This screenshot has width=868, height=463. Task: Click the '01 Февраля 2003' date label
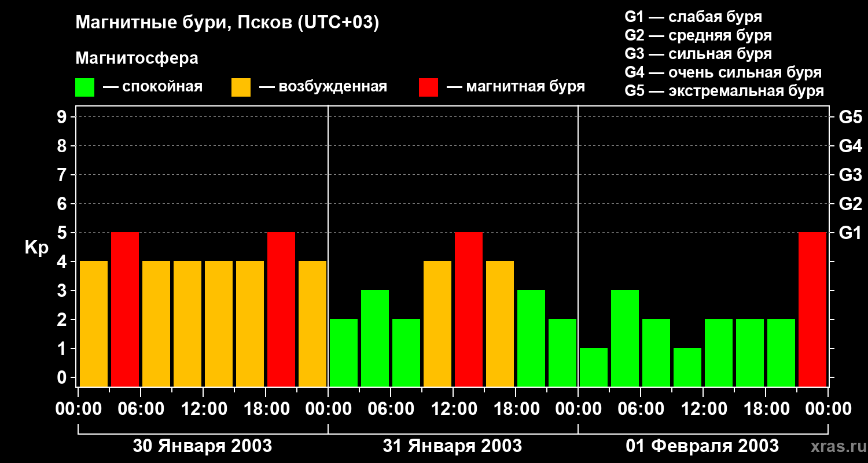(703, 446)
